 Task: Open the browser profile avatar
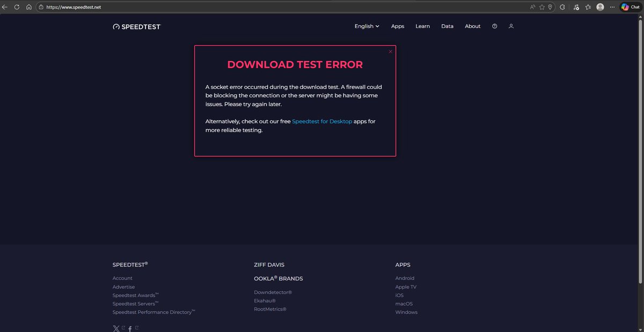coord(600,7)
